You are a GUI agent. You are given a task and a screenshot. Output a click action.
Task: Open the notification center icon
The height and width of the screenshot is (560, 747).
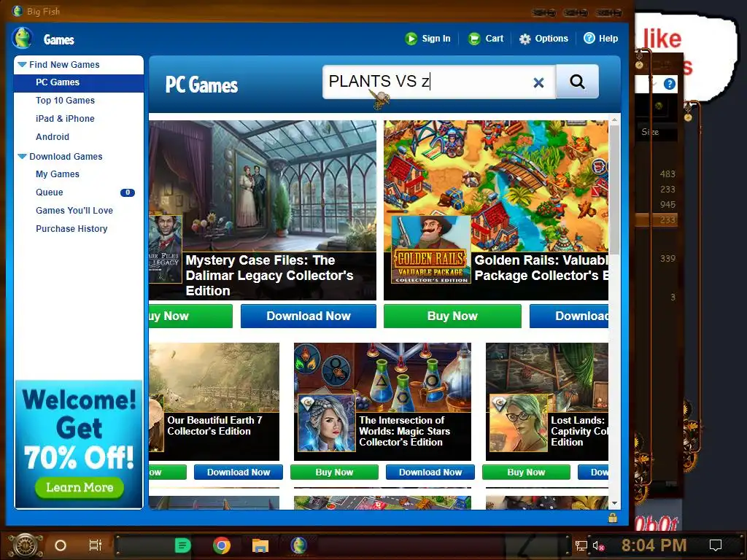coord(716,545)
